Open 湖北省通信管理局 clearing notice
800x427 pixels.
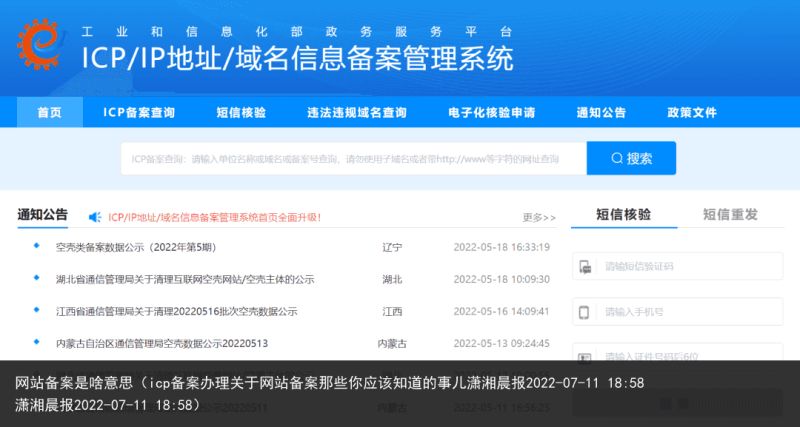pyautogui.click(x=185, y=280)
